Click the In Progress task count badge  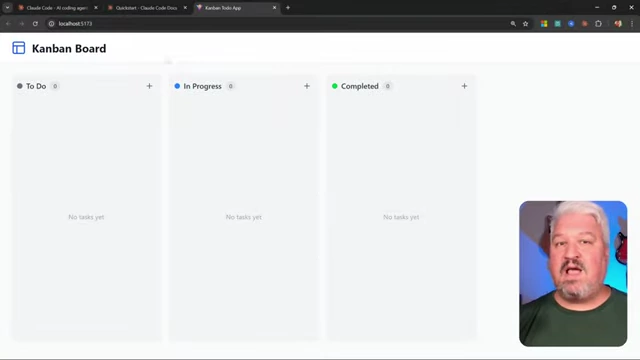[x=231, y=86]
